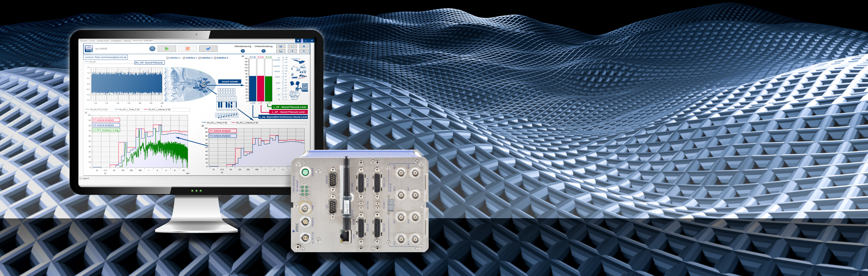Click the open folder icon button

tap(292, 47)
